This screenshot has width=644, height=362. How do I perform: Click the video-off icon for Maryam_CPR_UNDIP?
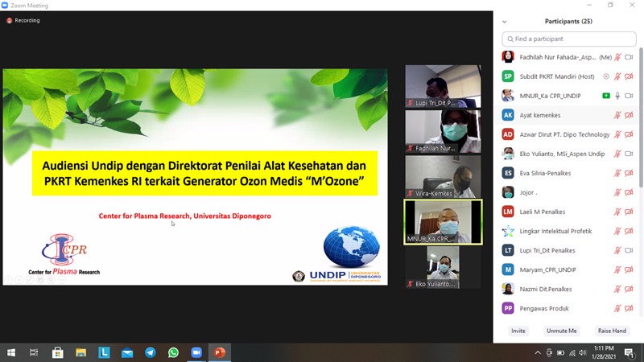[x=629, y=269]
